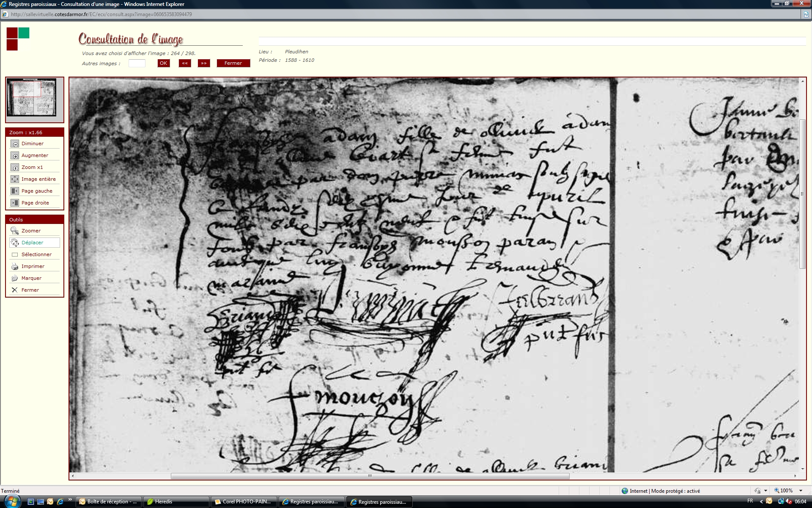Viewport: 812px width, 508px height.
Task: Click the red Fermer button at top
Action: coord(233,63)
